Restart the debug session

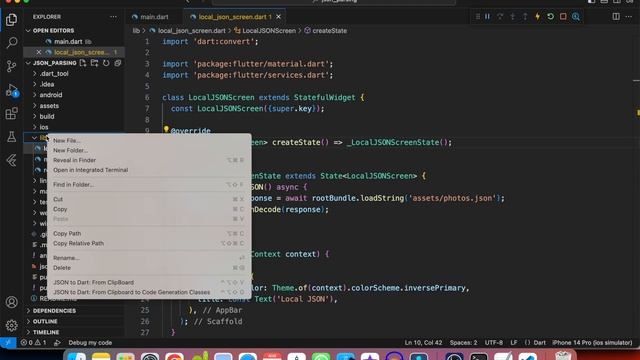point(550,16)
